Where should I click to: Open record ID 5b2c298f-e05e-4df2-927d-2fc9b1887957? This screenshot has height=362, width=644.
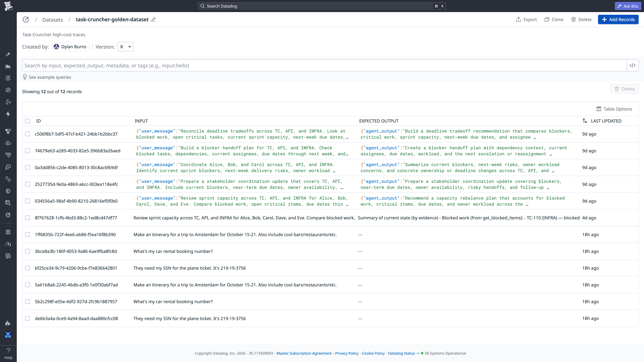(76, 301)
